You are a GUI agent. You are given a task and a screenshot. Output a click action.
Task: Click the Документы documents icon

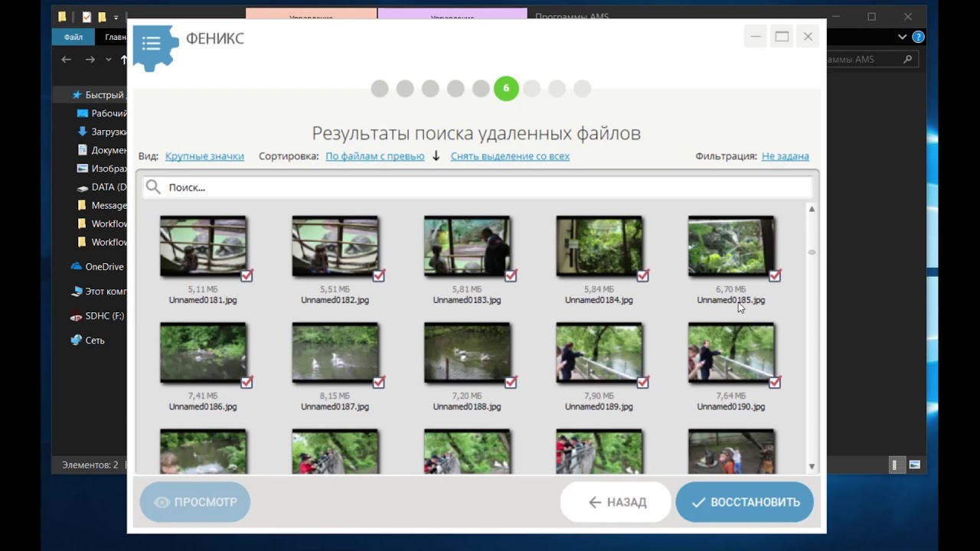83,150
